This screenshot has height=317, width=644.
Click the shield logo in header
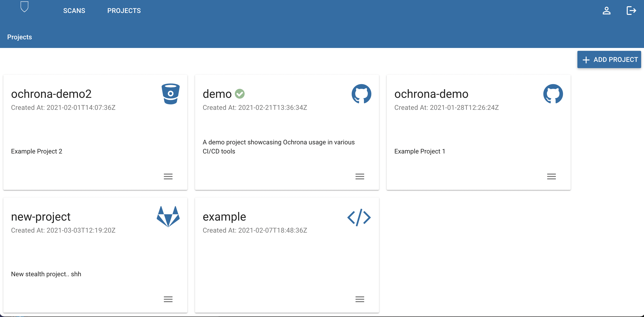point(24,7)
